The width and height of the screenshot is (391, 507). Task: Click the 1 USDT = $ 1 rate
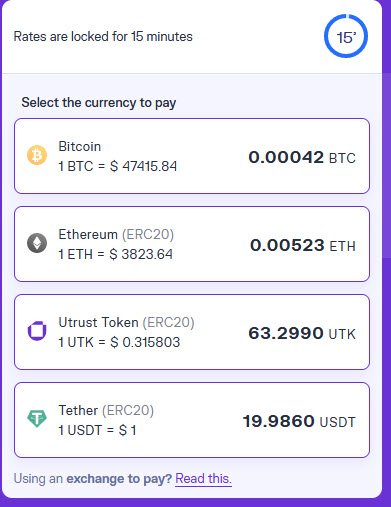[97, 430]
